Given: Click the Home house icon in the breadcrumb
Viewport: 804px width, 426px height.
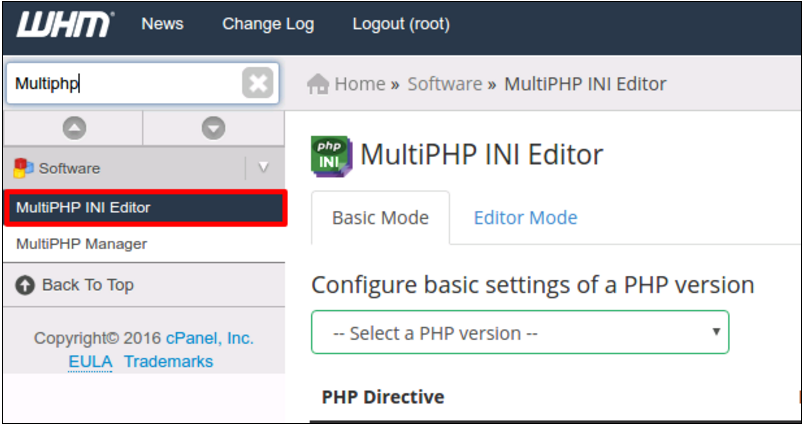Looking at the screenshot, I should point(318,84).
